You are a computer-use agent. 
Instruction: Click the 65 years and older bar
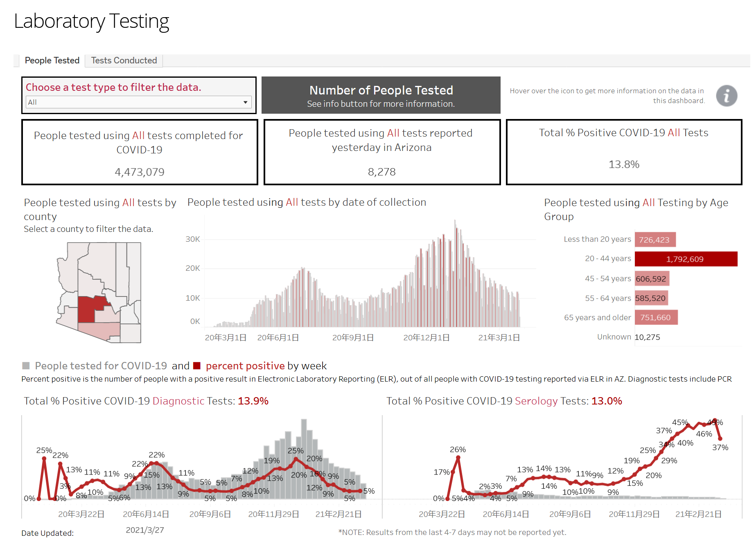point(656,317)
